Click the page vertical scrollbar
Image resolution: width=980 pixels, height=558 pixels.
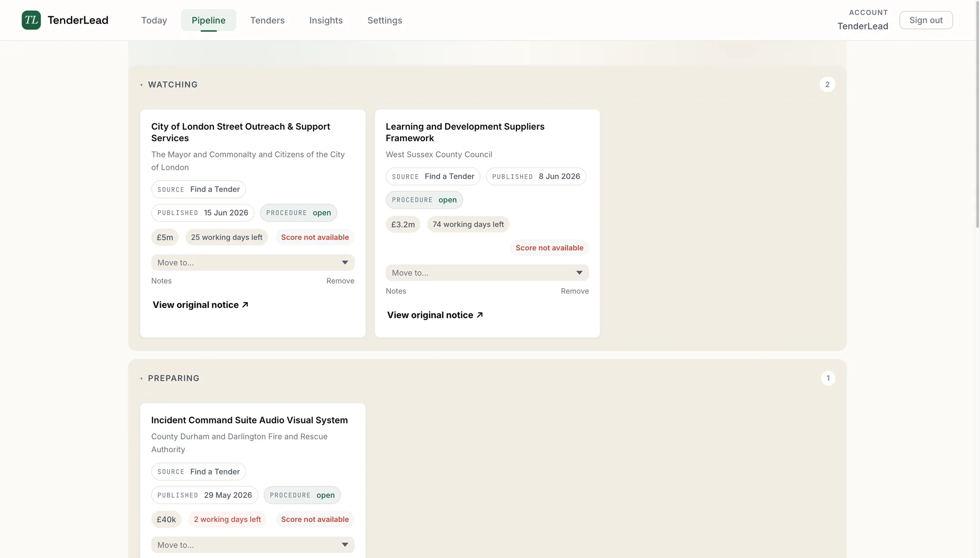977,113
